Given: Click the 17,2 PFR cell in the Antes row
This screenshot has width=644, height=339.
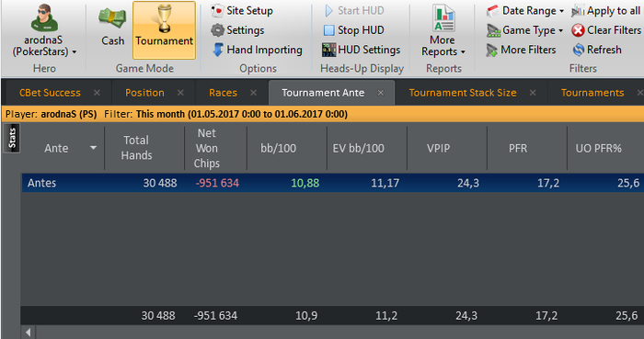Looking at the screenshot, I should [548, 183].
